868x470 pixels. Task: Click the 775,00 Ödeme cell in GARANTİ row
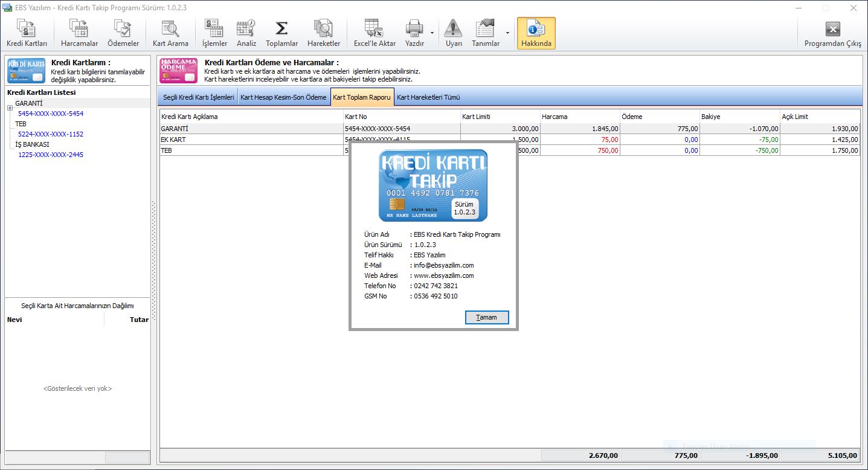click(660, 129)
